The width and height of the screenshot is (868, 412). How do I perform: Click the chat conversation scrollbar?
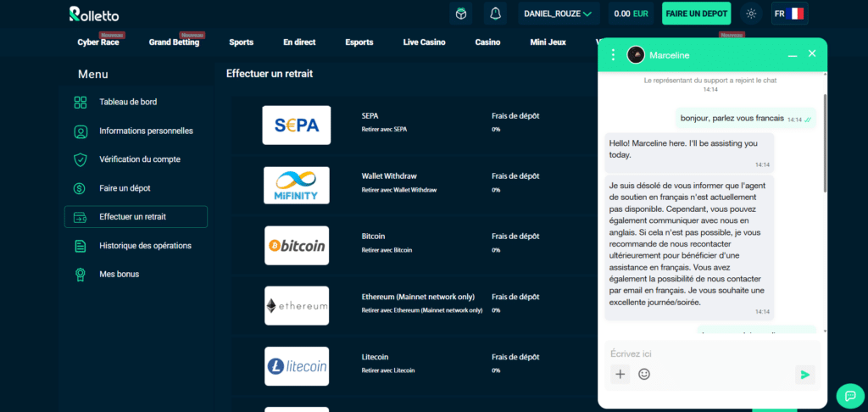824,143
